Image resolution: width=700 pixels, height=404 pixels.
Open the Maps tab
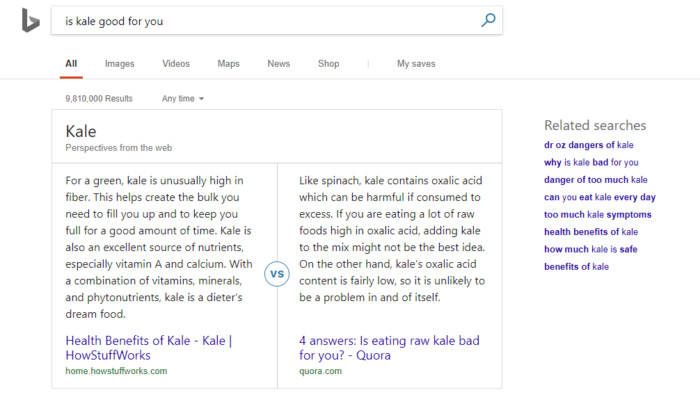coord(229,64)
